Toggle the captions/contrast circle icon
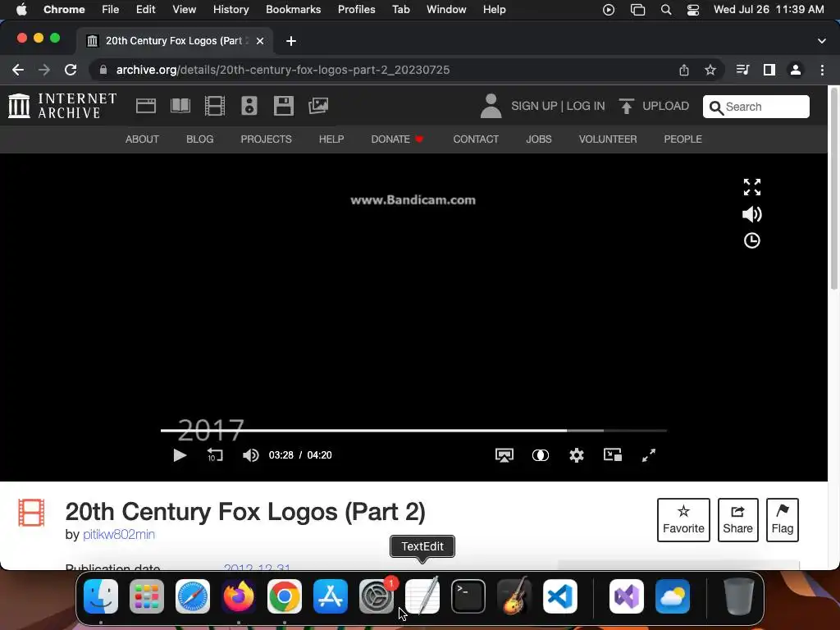 point(540,455)
